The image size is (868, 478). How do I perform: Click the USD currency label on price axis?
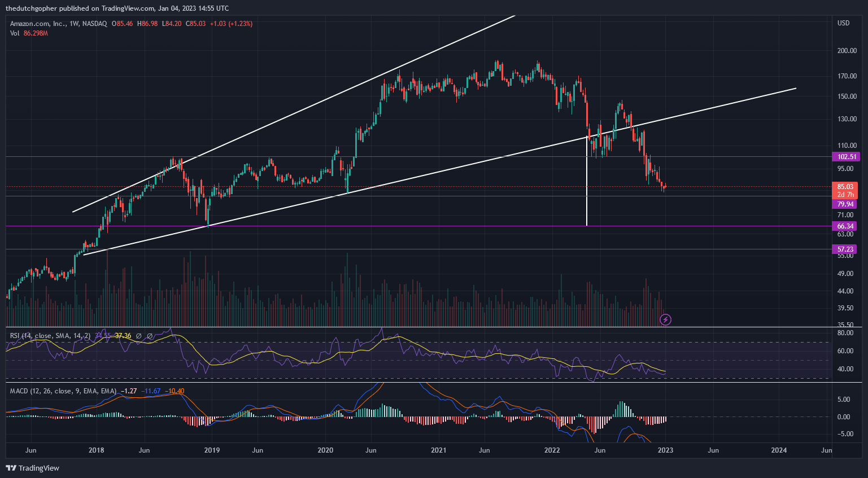point(843,23)
